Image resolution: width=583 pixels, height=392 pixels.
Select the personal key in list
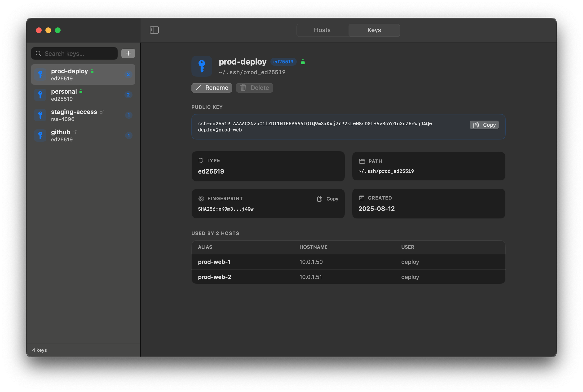pyautogui.click(x=83, y=95)
